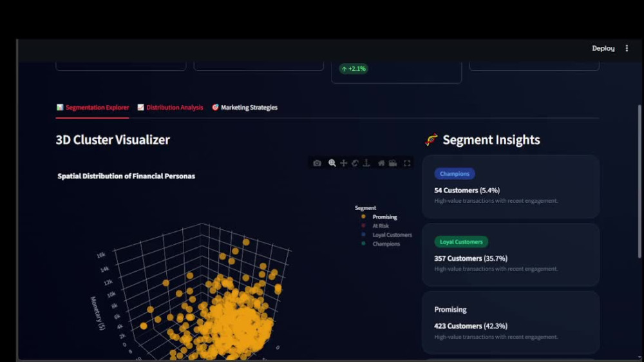The image size is (644, 362).
Task: Click the '423 Customers (42.3%)' text
Action: point(471,327)
